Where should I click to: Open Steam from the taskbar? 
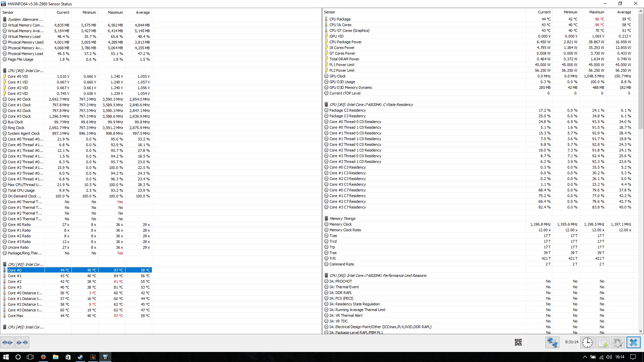click(x=80, y=357)
